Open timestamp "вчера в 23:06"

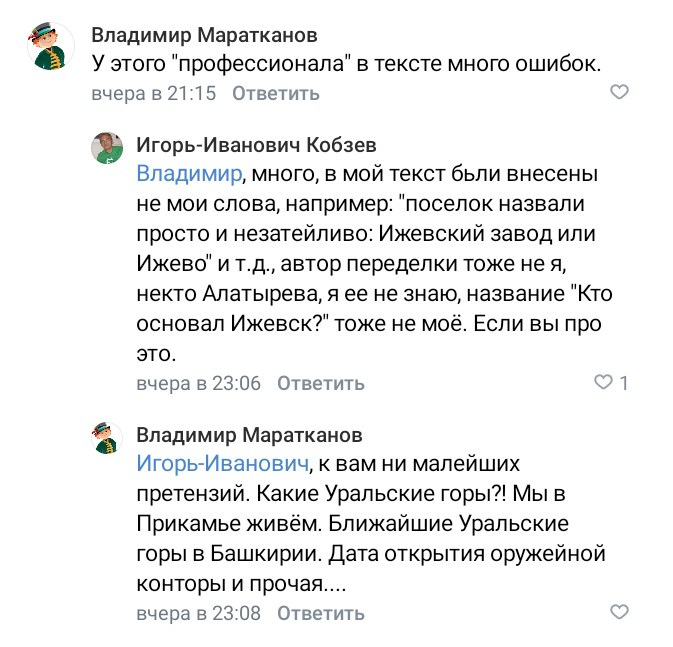pyautogui.click(x=198, y=383)
